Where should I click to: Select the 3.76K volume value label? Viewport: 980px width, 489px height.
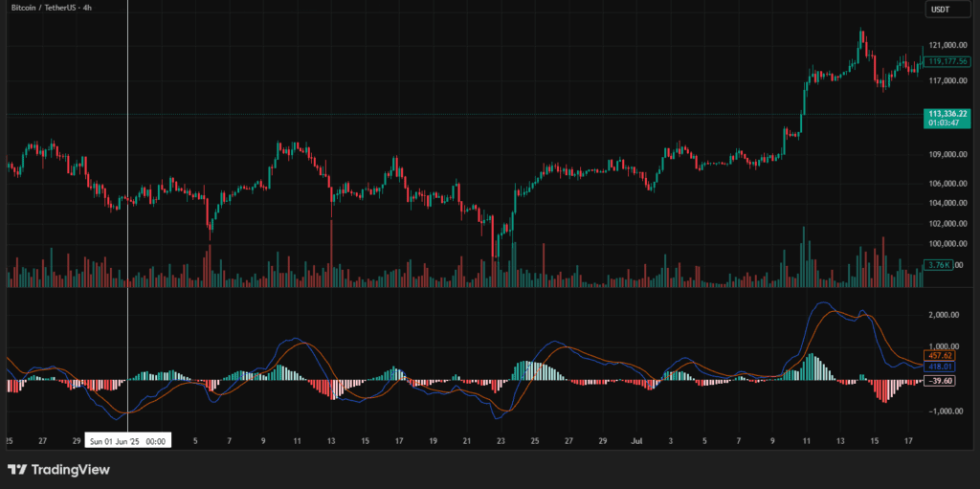[x=938, y=265]
